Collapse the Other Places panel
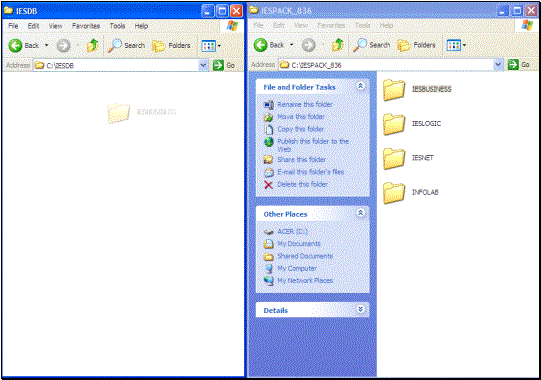 (x=360, y=213)
